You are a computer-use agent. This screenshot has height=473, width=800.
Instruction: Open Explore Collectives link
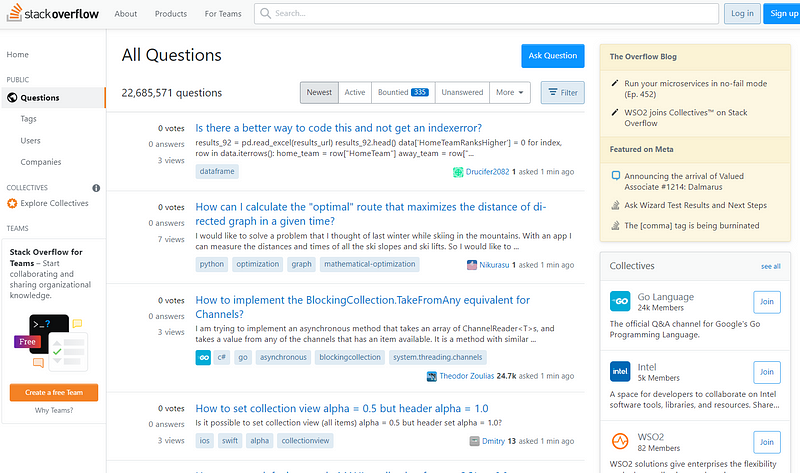[x=54, y=203]
